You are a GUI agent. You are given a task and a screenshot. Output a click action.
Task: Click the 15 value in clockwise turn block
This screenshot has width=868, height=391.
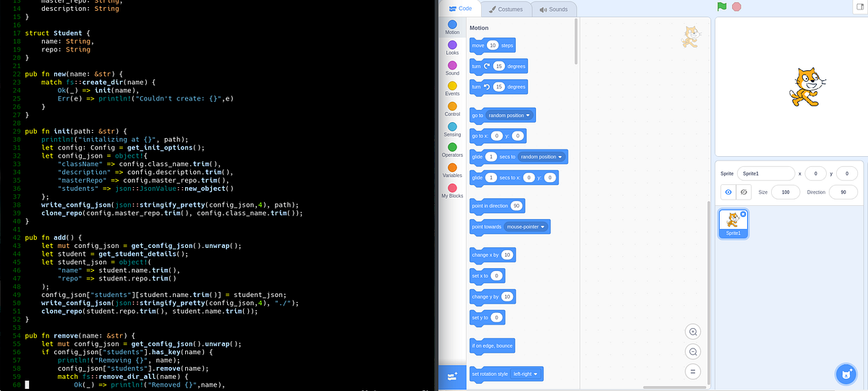(499, 66)
